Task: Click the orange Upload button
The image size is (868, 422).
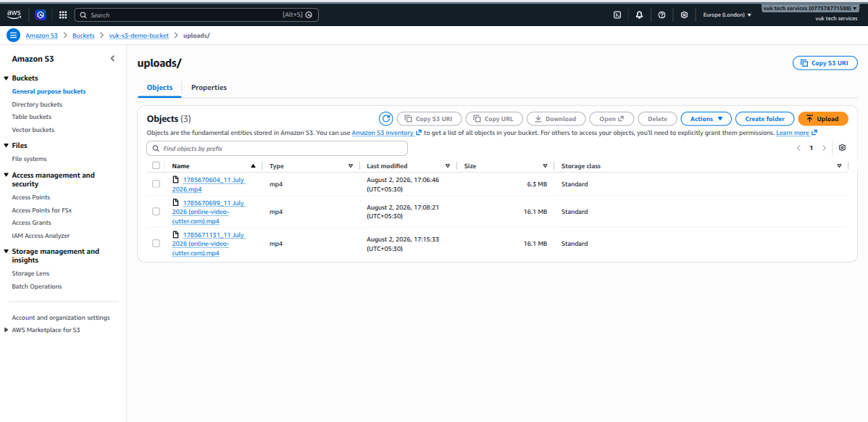Action: click(x=823, y=118)
